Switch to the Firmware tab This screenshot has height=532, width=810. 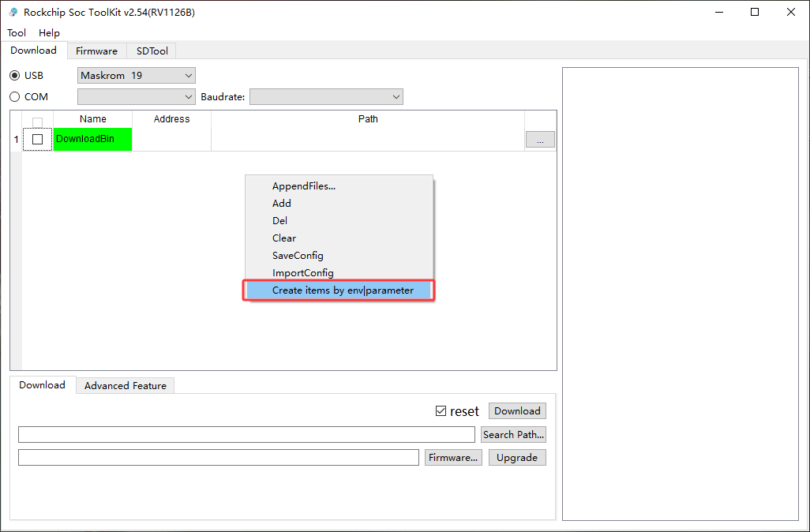point(96,51)
